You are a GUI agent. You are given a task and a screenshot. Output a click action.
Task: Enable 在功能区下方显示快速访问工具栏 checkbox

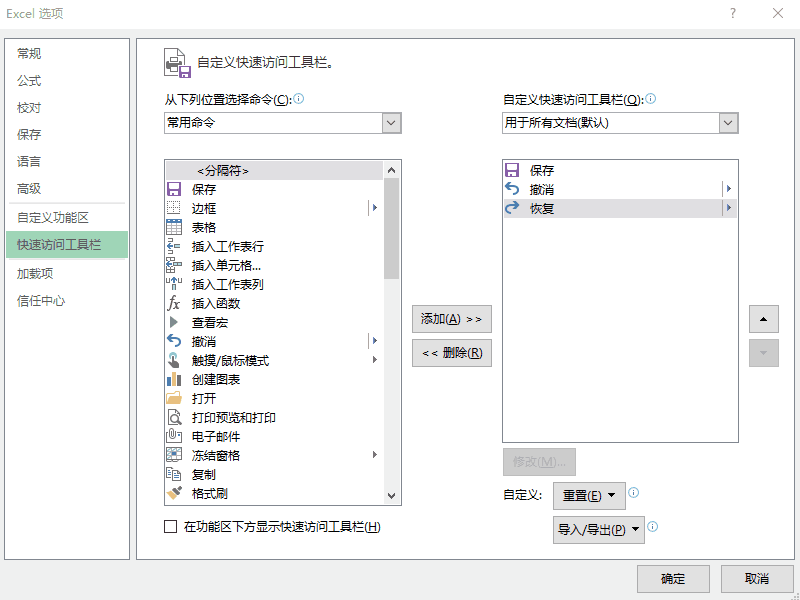[170, 527]
